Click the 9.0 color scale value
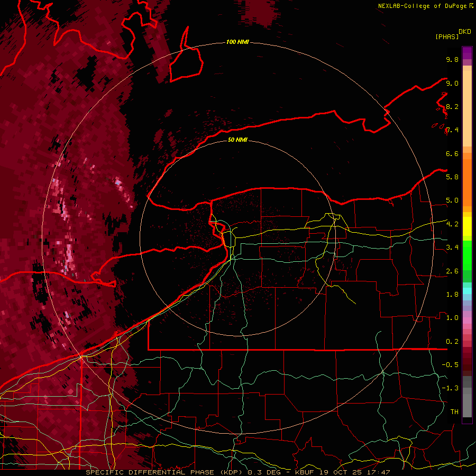The height and width of the screenshot is (476, 476). coord(452,83)
